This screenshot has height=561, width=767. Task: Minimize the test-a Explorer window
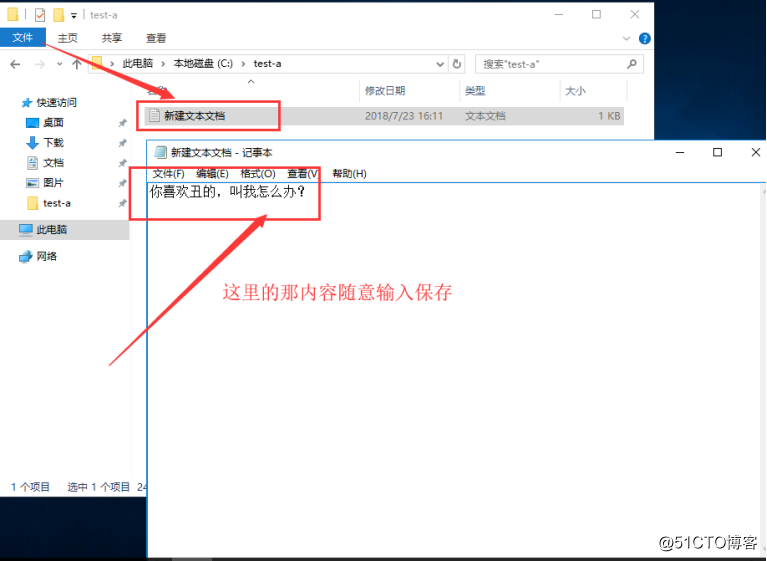(x=559, y=15)
